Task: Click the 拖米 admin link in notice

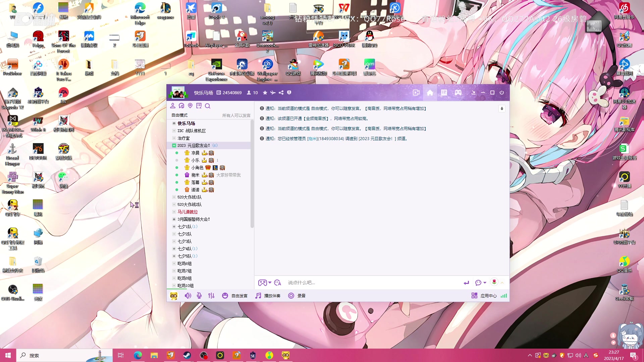Action: pos(313,139)
